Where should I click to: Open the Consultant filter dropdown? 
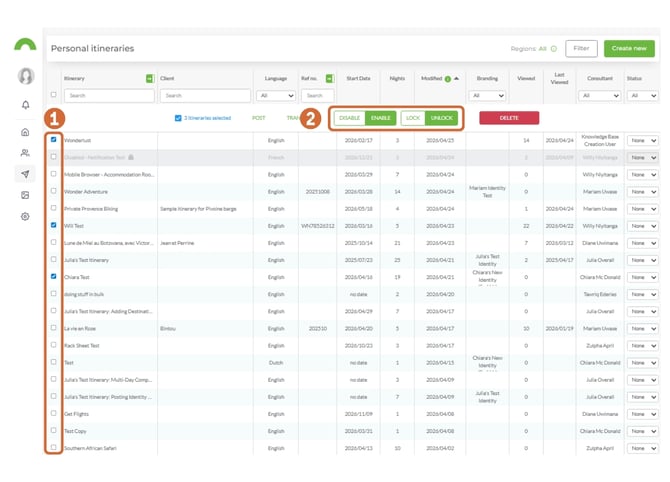tap(599, 96)
